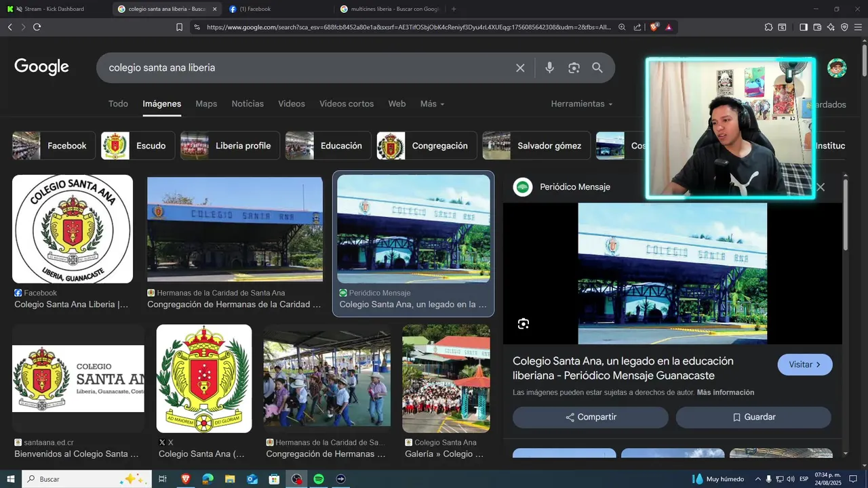868x488 pixels.
Task: Search inside image with the lens icon on preview
Action: (523, 324)
